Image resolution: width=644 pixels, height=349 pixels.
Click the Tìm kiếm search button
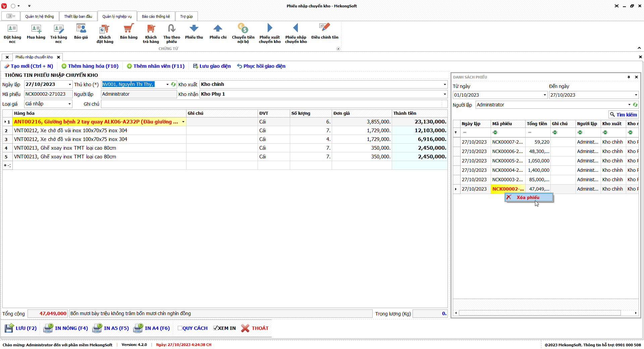pyautogui.click(x=623, y=115)
